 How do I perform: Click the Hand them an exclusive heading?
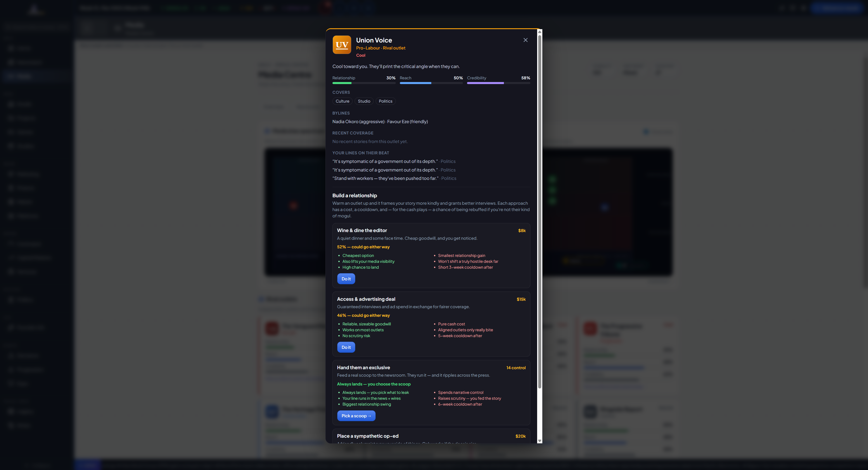pyautogui.click(x=363, y=368)
